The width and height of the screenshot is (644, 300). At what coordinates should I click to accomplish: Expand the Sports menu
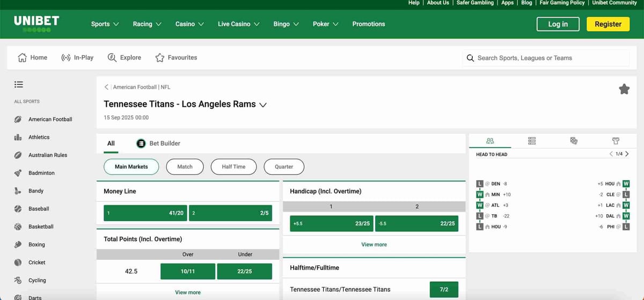(105, 24)
